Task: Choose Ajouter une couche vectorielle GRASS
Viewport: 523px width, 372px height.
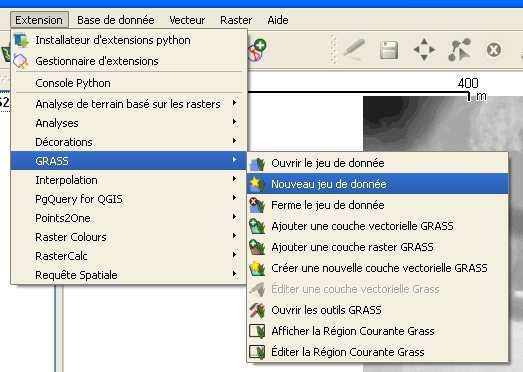Action: click(x=378, y=226)
